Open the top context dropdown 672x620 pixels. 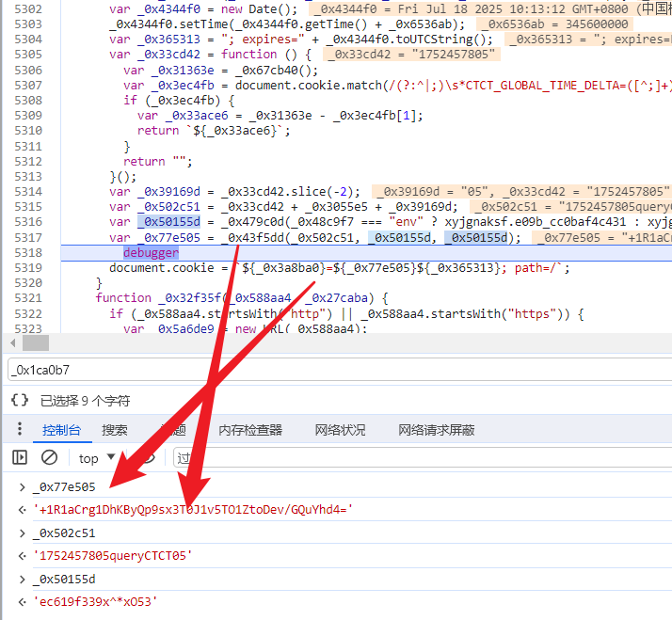[97, 458]
